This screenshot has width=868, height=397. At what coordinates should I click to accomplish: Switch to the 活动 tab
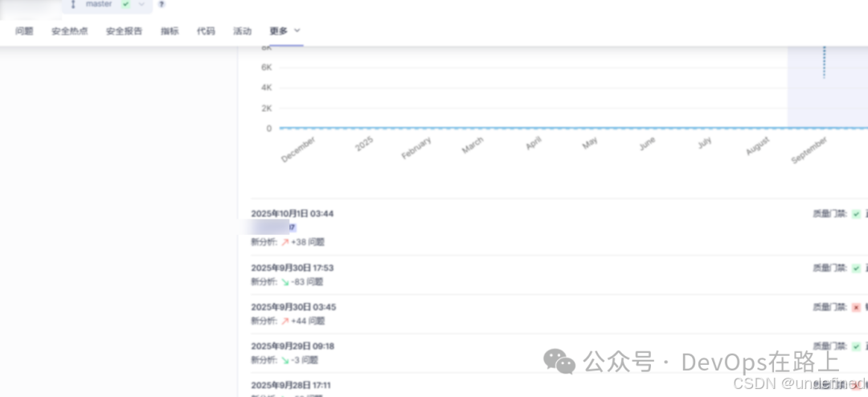tap(243, 31)
